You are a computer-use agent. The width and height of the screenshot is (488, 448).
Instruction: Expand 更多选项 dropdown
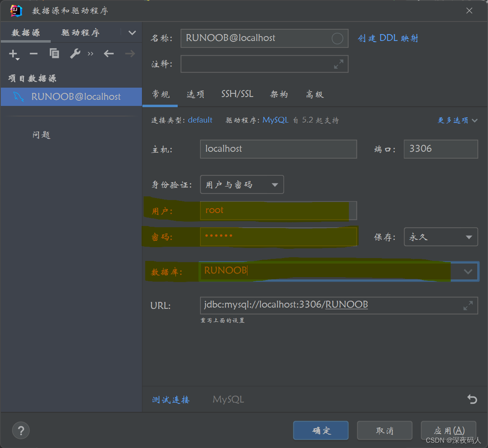(458, 120)
